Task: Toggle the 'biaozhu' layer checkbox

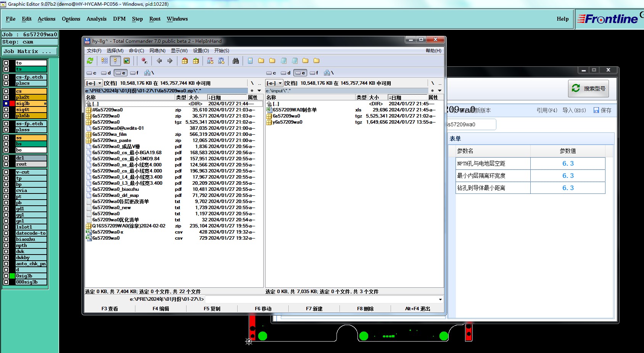Action: 6,239
